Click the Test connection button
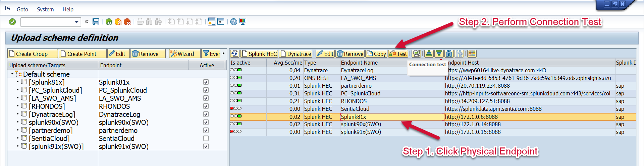The image size is (644, 166). coord(398,54)
